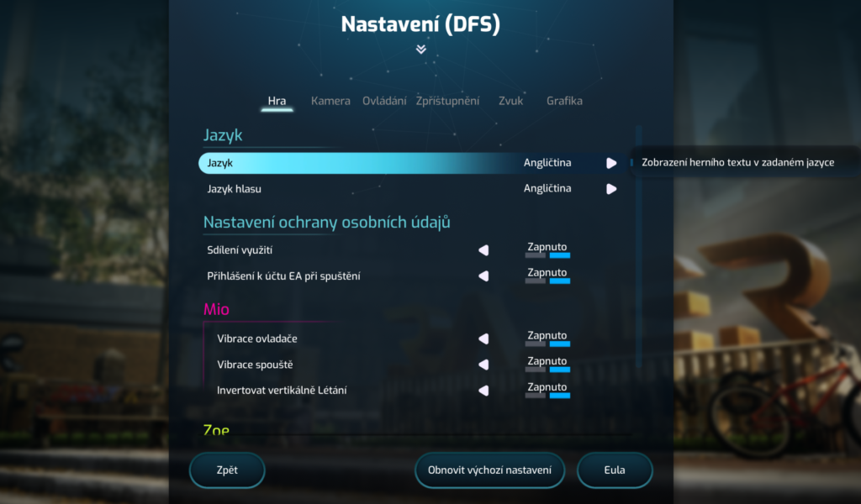Click the left arrow for Sdílení využití

[483, 250]
